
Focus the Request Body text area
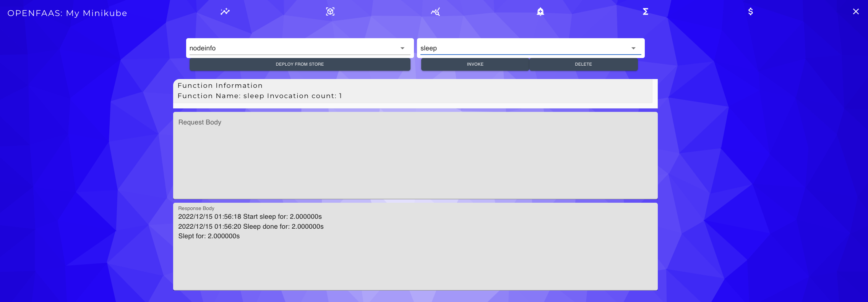415,155
